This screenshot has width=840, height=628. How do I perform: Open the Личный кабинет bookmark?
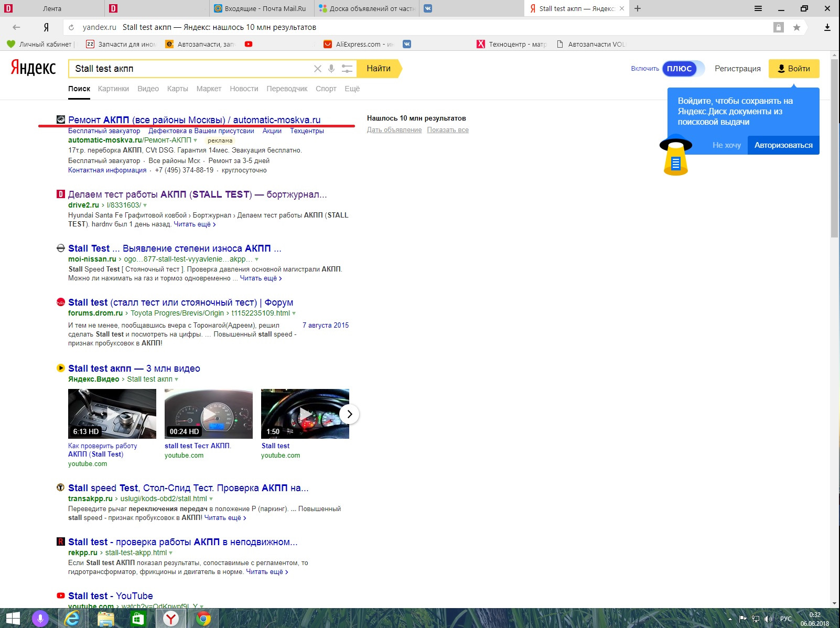[x=40, y=44]
